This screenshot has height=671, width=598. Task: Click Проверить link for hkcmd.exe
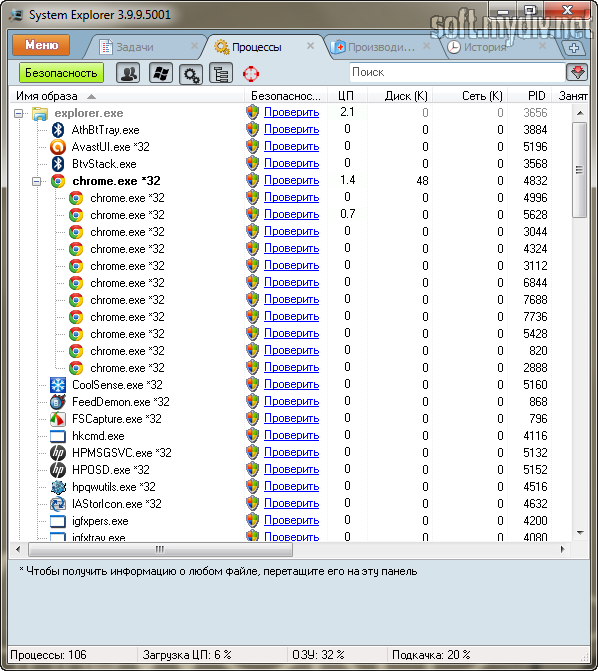click(291, 436)
